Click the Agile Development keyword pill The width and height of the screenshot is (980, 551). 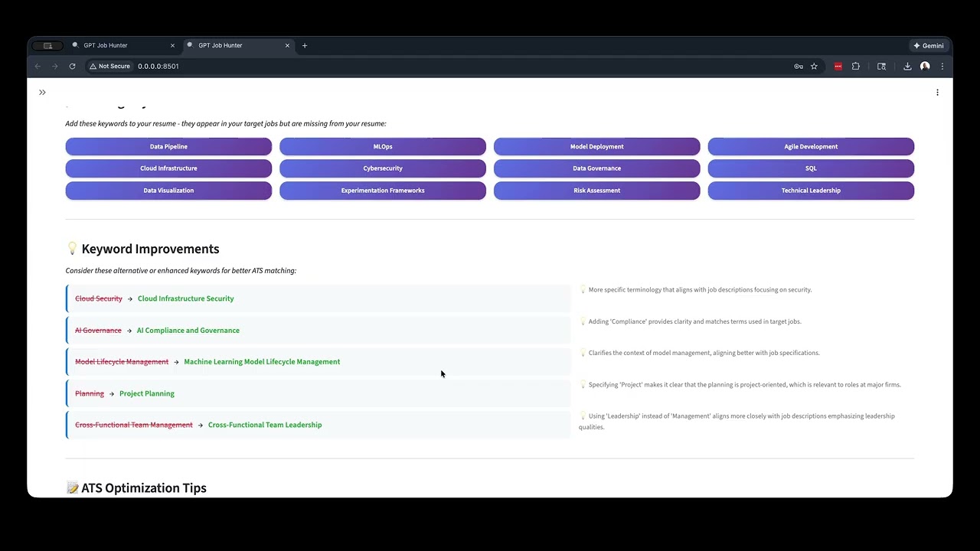tap(811, 146)
